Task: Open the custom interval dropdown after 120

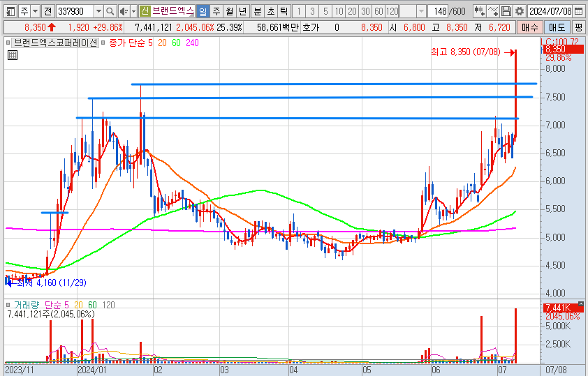Action: point(422,11)
